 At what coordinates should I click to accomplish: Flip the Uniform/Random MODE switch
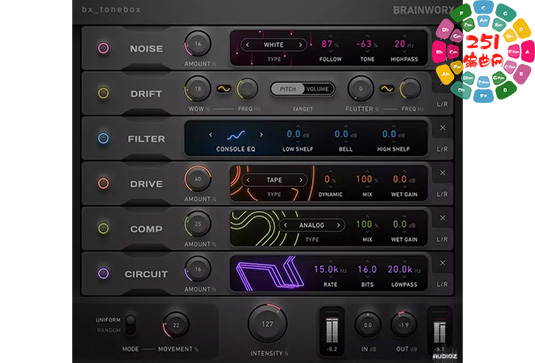point(130,325)
